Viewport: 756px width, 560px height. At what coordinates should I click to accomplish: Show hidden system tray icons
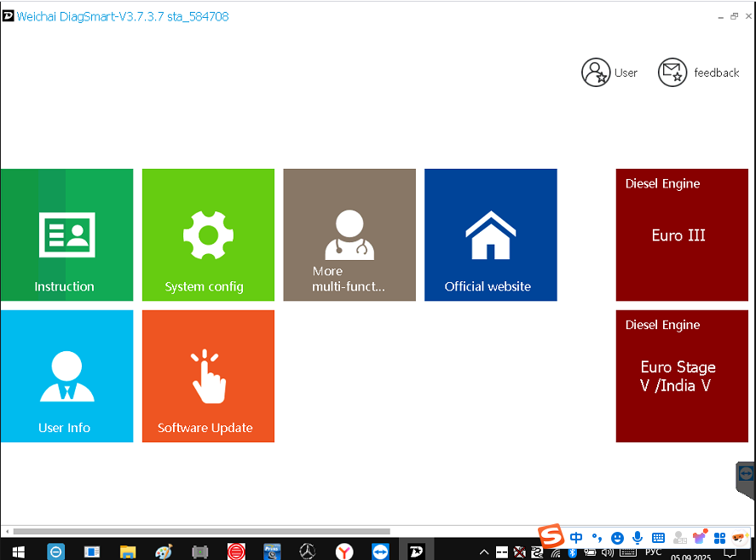pos(484,552)
